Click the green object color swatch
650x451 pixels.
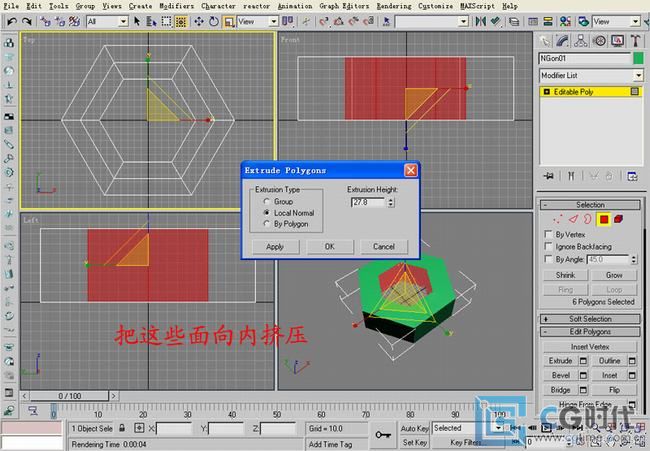pos(638,58)
